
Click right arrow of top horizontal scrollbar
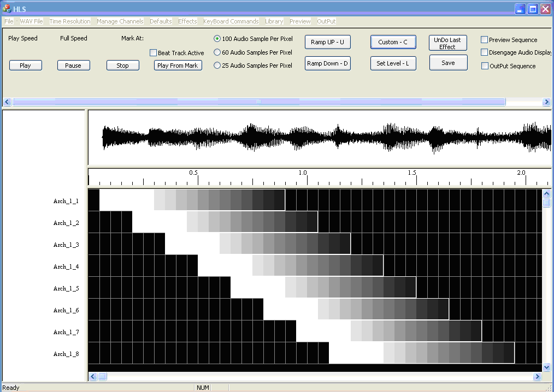click(546, 102)
